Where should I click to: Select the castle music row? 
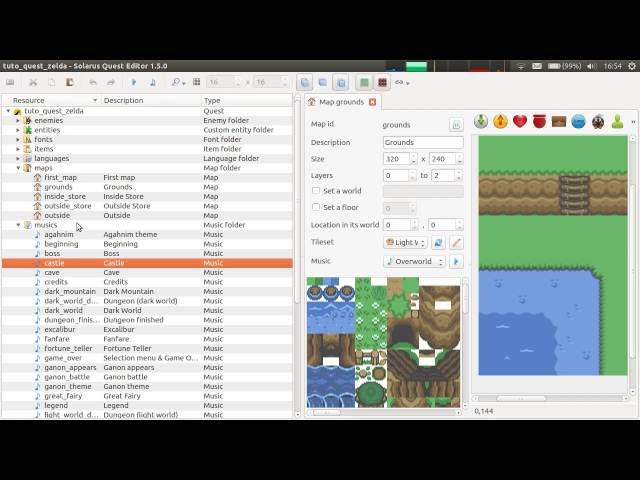[147, 263]
